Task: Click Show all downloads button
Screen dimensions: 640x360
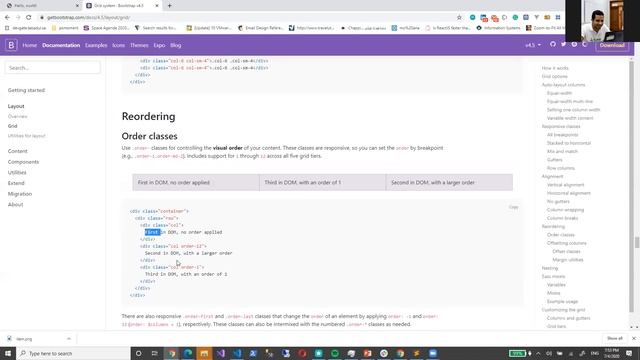Action: (615, 338)
